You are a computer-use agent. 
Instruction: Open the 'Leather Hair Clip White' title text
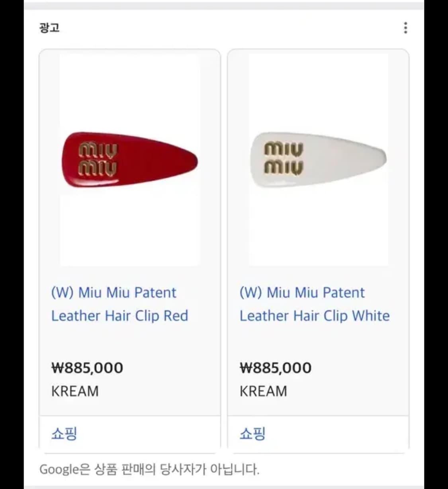tap(315, 316)
